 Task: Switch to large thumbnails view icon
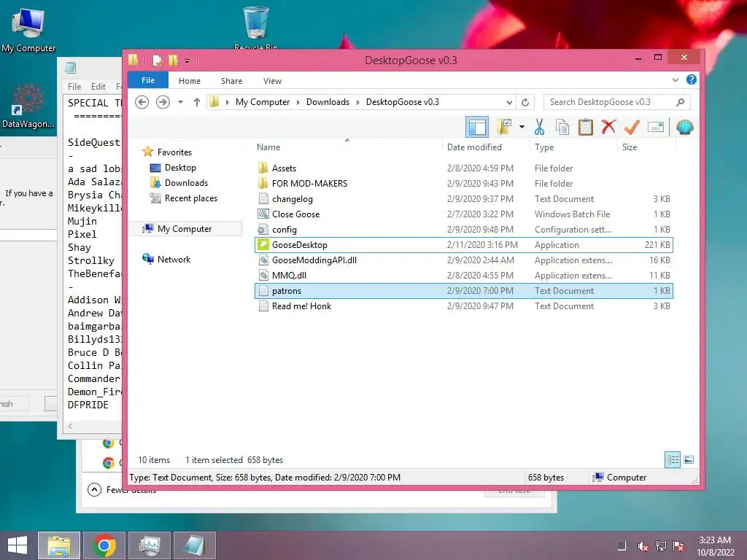[x=689, y=459]
